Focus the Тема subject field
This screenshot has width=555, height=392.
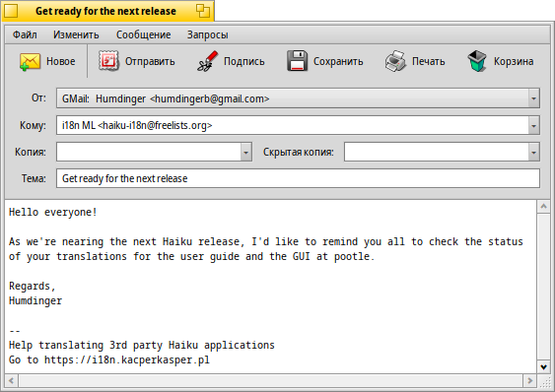point(298,178)
